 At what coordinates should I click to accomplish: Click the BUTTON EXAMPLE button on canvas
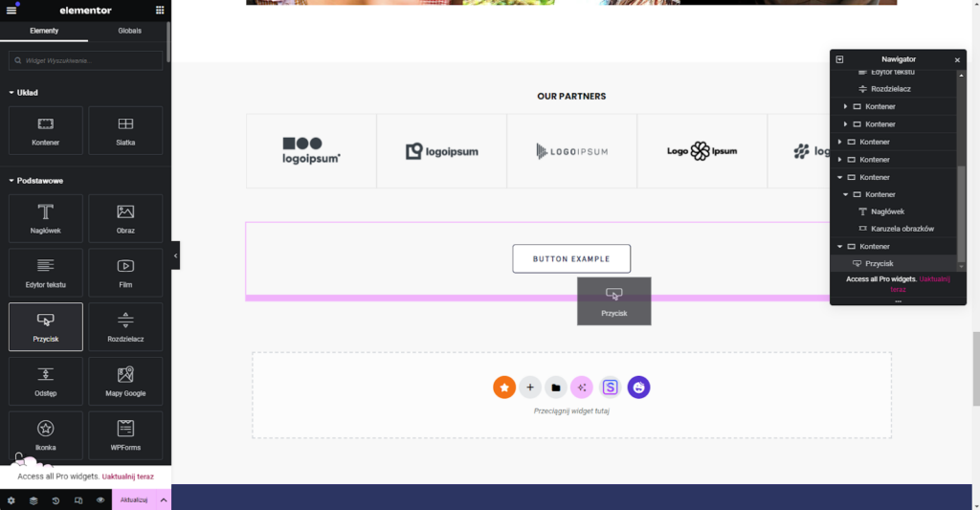pos(571,259)
